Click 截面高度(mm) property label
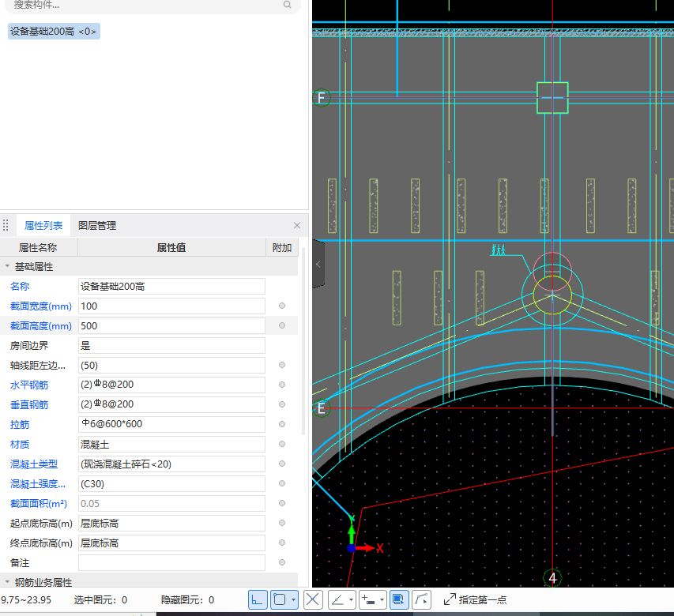The height and width of the screenshot is (616, 674). click(x=41, y=326)
